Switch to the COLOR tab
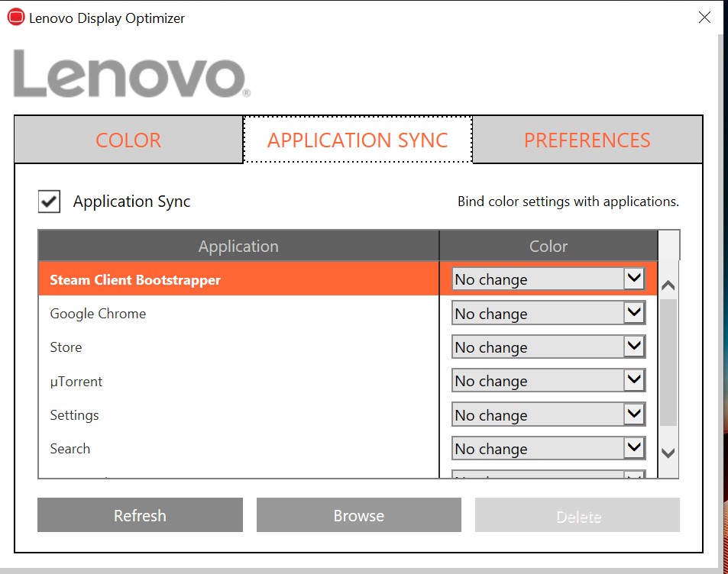Image resolution: width=728 pixels, height=574 pixels. [x=128, y=140]
